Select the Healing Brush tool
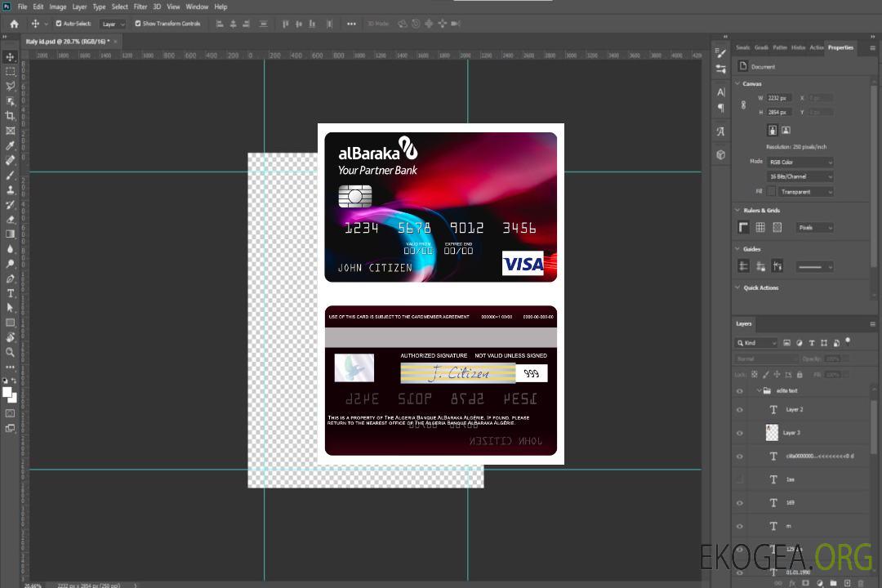The width and height of the screenshot is (882, 588). pyautogui.click(x=10, y=160)
